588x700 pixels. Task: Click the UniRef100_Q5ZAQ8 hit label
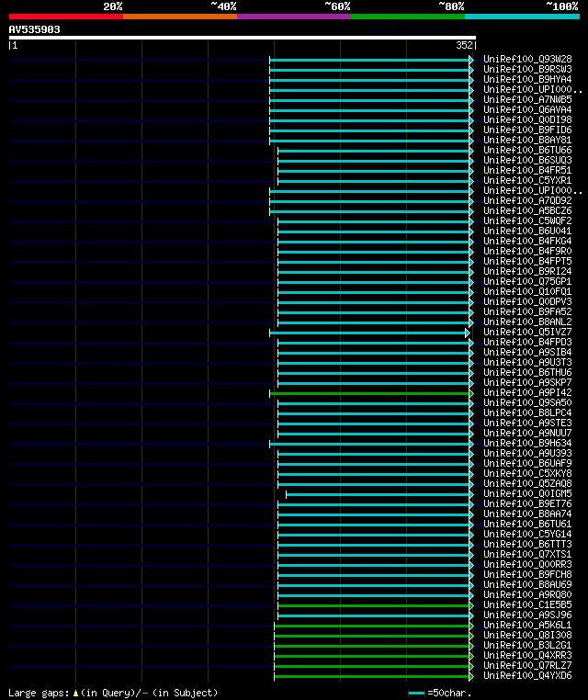[527, 484]
